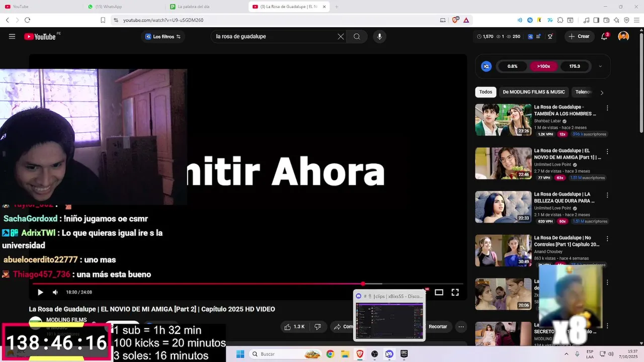Screen dimensions: 644x362
Task: Click the Crear create button
Action: [579, 36]
